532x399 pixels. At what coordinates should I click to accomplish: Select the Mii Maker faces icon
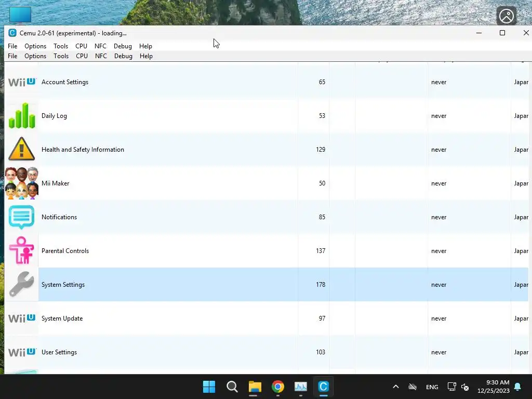coord(22,183)
